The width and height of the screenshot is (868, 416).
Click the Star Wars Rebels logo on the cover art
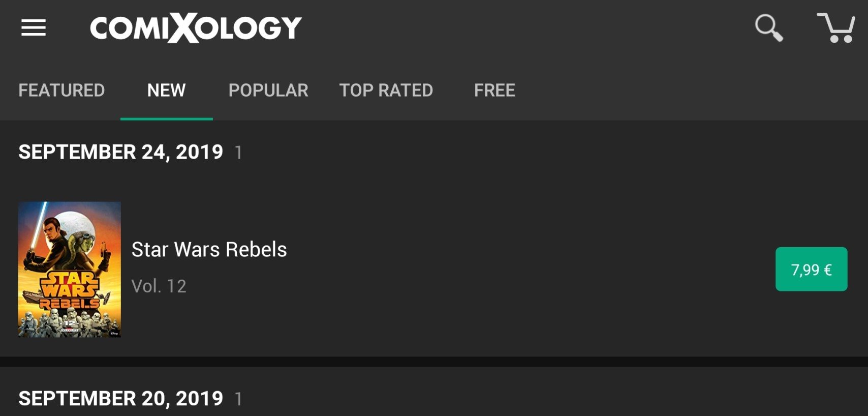70,291
